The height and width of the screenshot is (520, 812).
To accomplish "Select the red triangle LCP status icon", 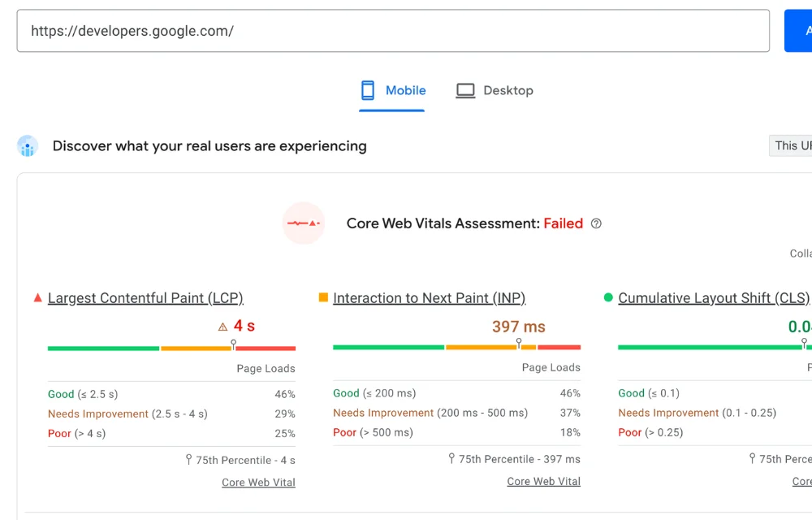I will [37, 297].
